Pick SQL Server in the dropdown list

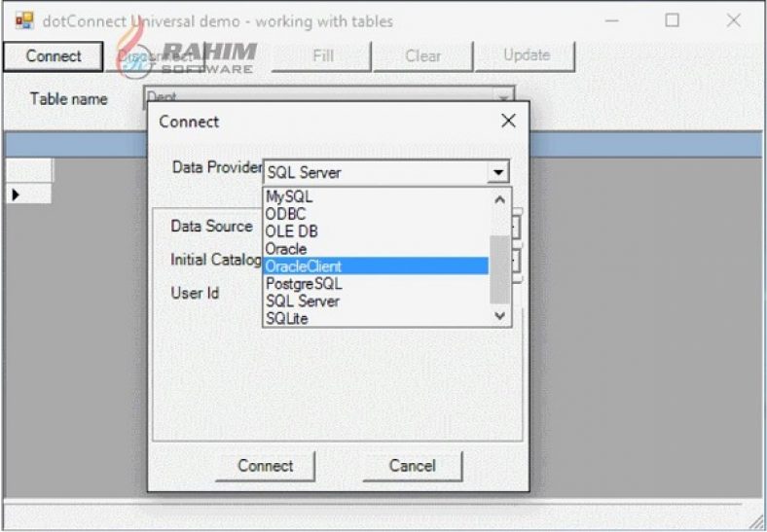coord(376,301)
